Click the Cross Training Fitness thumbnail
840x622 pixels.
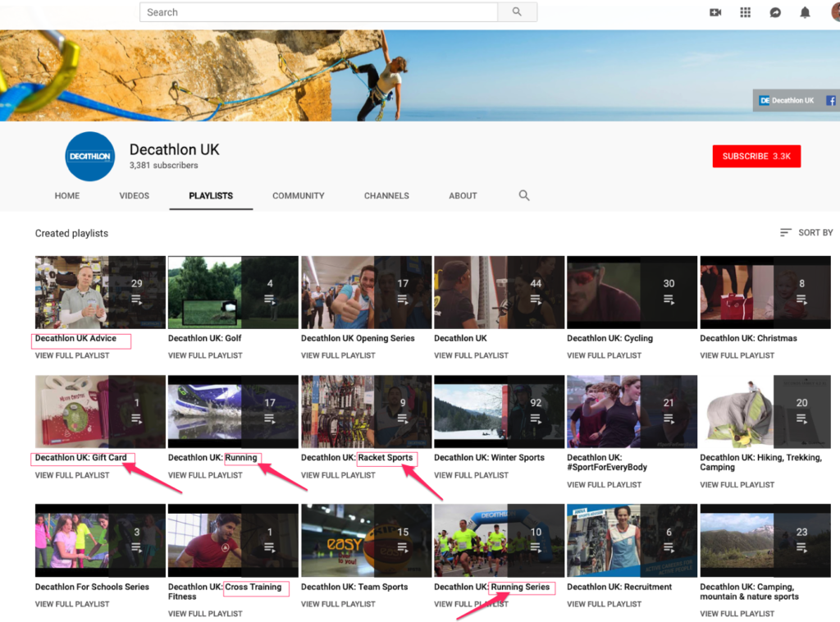coord(233,540)
